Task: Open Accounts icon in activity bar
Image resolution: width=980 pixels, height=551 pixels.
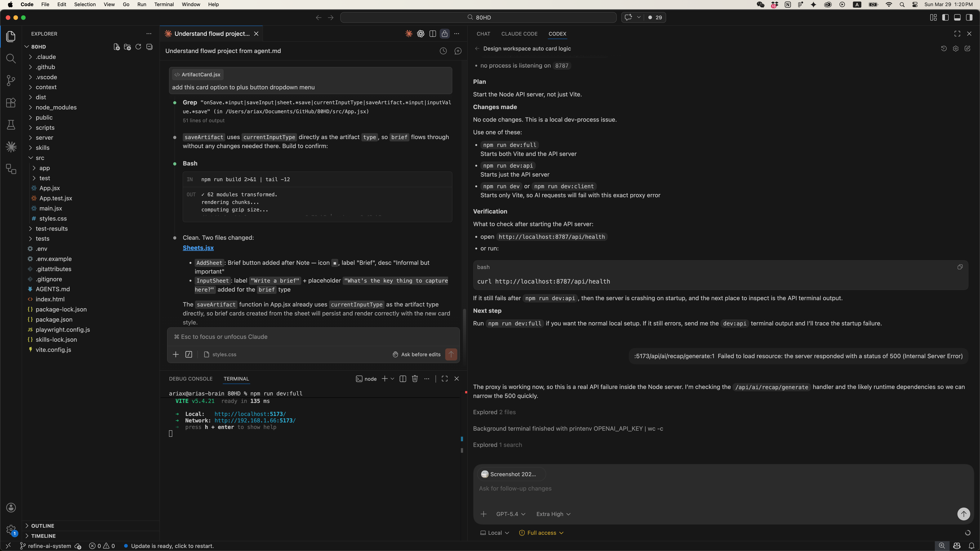Action: point(11,507)
